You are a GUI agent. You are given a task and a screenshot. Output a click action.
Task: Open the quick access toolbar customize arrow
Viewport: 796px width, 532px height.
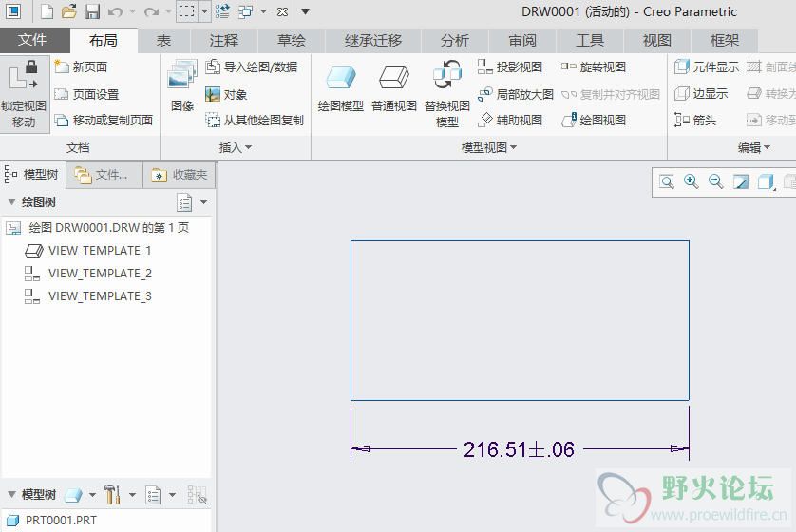[x=305, y=11]
